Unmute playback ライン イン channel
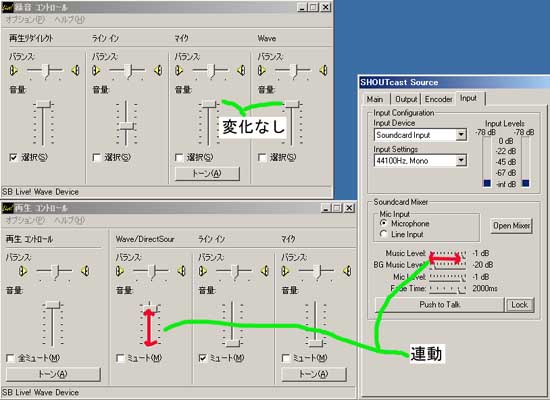The image size is (550, 400). click(x=203, y=358)
